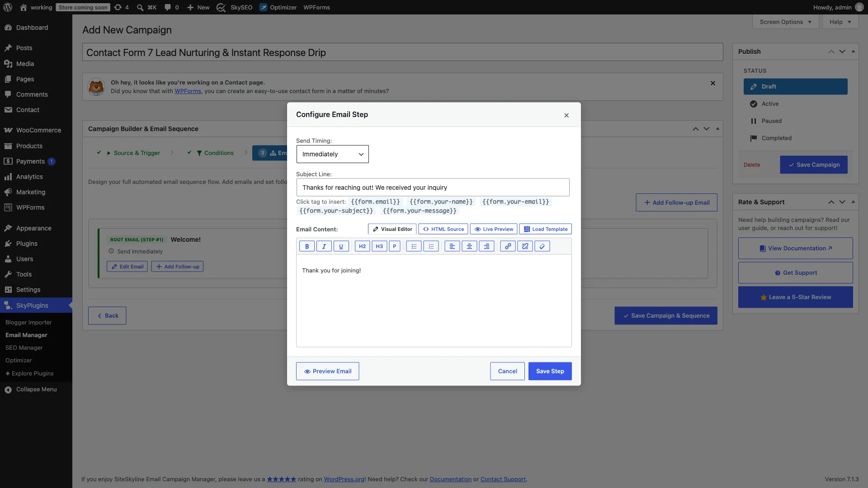Insert bulleted list in email content
The height and width of the screenshot is (488, 868).
414,246
